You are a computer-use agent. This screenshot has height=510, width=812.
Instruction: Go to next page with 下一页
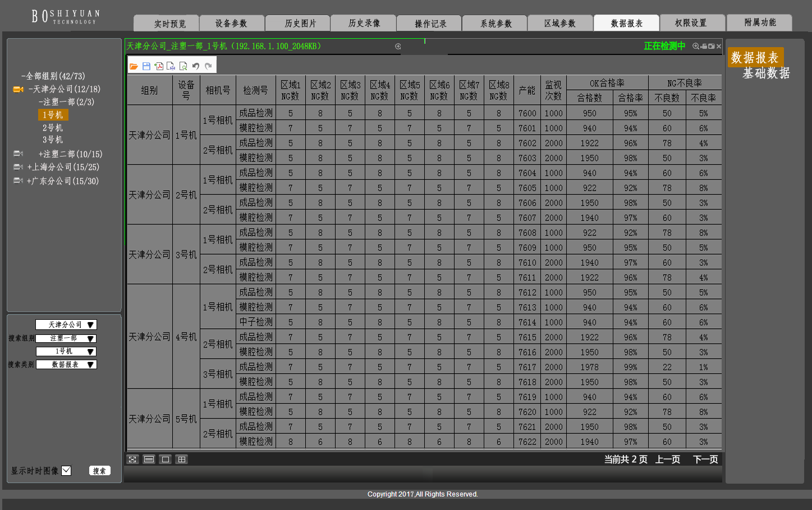(x=705, y=460)
